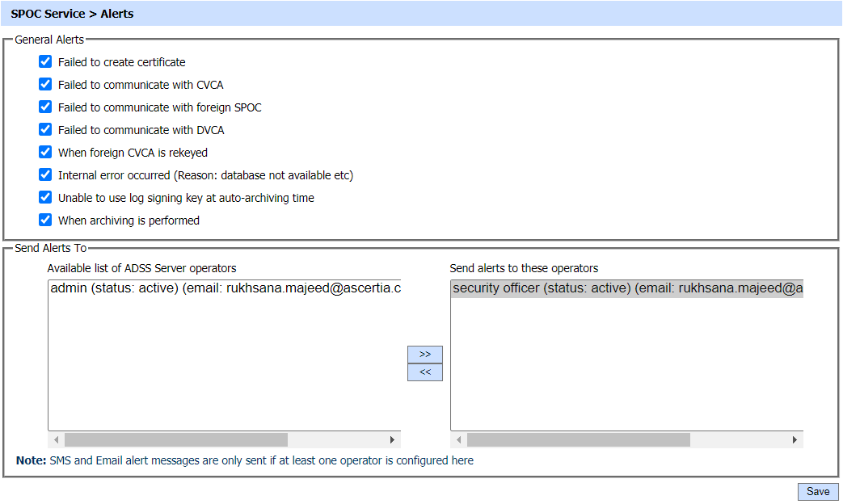The image size is (843, 504).
Task: Click the >> add operator button
Action: [425, 355]
